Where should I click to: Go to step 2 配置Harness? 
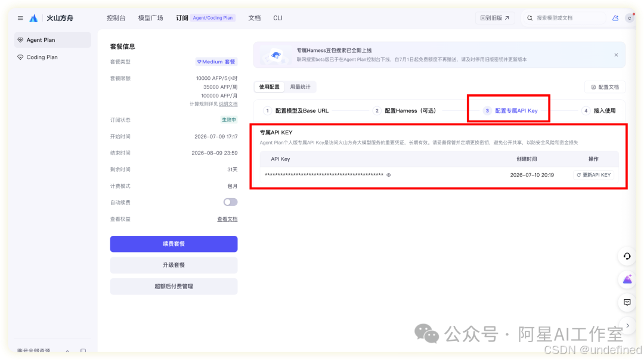405,110
